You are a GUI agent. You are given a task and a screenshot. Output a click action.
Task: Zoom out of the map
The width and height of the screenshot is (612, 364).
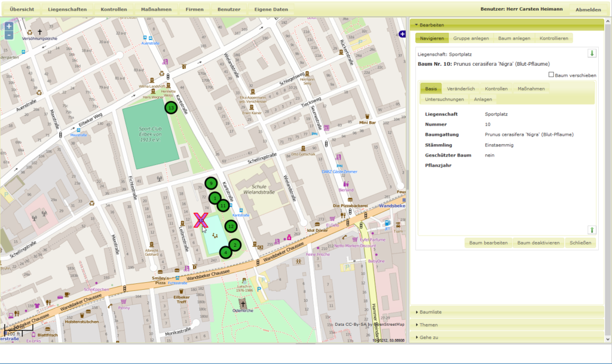pyautogui.click(x=8, y=35)
